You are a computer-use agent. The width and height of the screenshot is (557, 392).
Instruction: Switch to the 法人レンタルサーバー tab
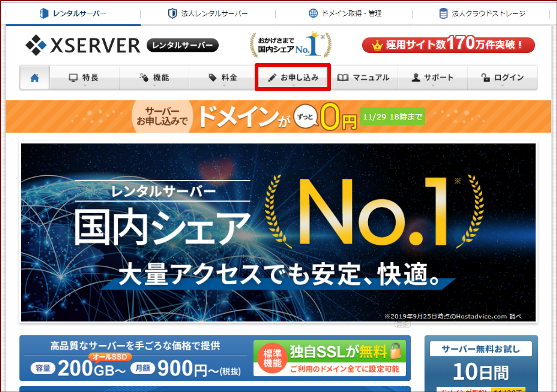pyautogui.click(x=208, y=13)
